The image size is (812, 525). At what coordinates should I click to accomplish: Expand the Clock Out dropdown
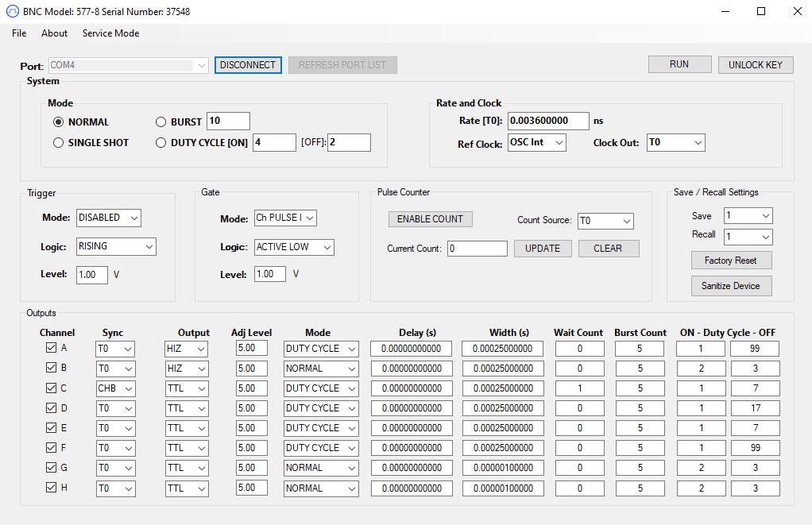675,143
